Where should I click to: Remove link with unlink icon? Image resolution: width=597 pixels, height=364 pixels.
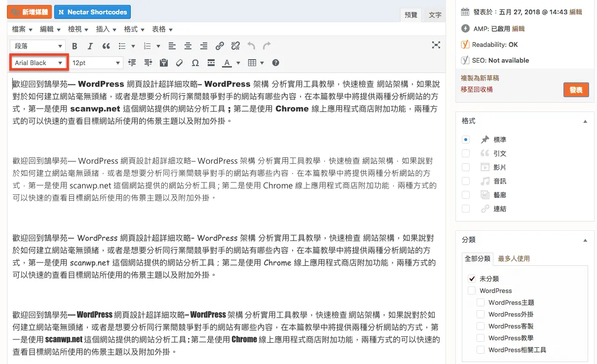click(235, 46)
